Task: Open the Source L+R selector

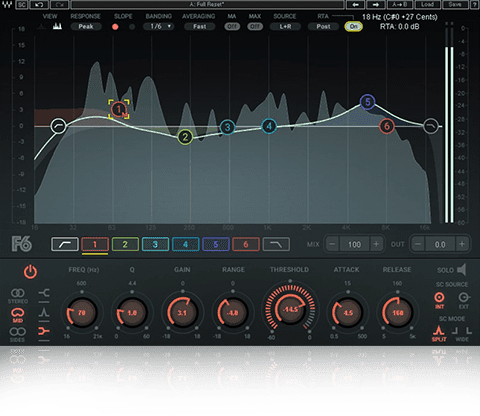Action: (x=285, y=27)
